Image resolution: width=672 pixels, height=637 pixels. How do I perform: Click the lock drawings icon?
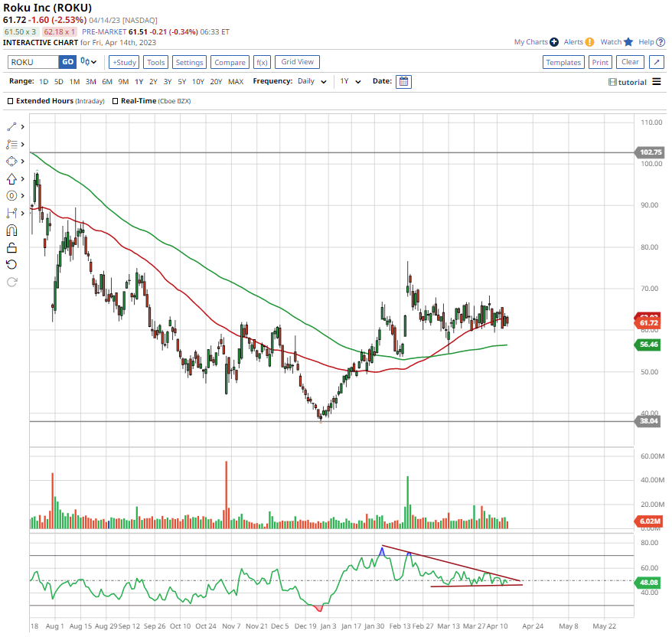click(x=11, y=248)
